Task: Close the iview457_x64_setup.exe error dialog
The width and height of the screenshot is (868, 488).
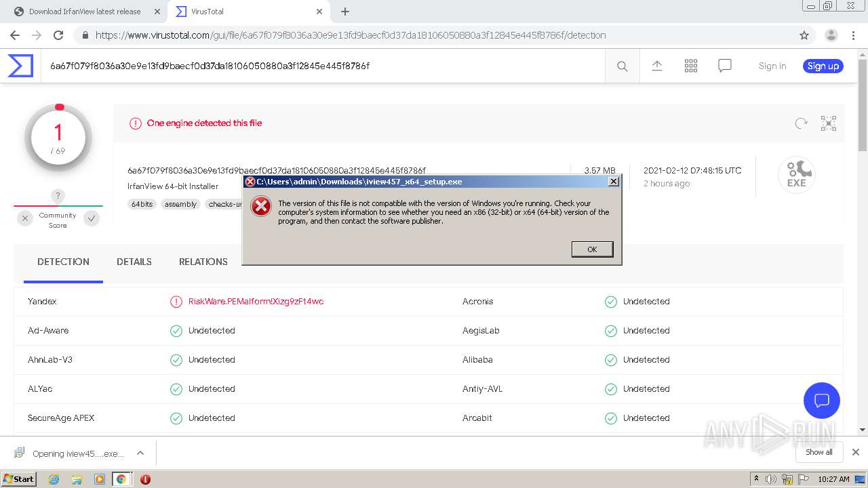Action: pyautogui.click(x=613, y=182)
